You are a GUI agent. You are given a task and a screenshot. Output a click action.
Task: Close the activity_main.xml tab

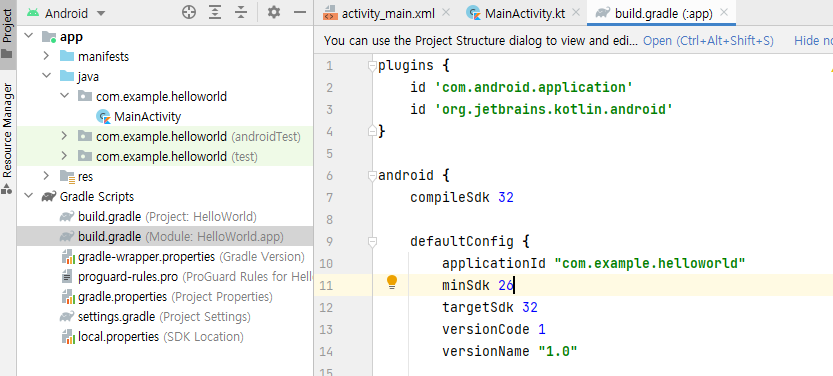(x=446, y=12)
